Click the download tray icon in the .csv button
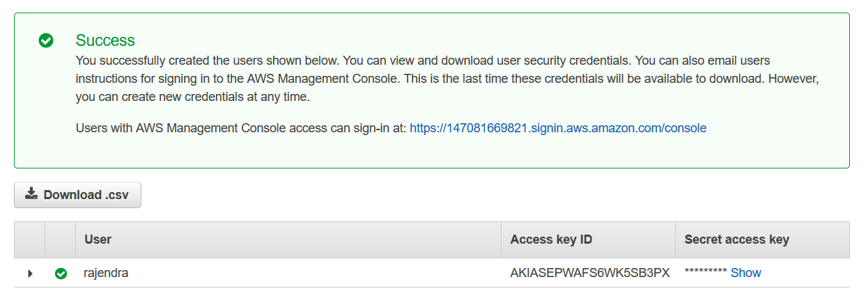This screenshot has width=868, height=291. point(31,194)
